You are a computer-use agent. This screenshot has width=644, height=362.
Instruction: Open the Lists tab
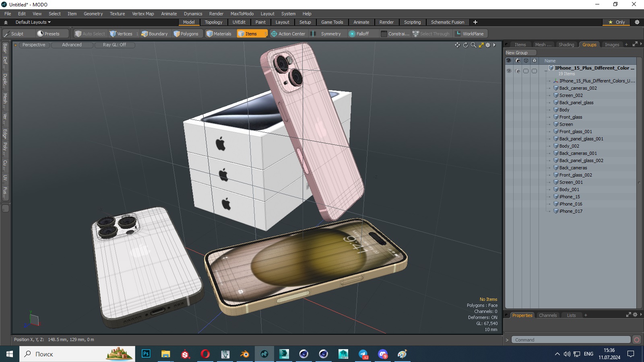coord(571,315)
